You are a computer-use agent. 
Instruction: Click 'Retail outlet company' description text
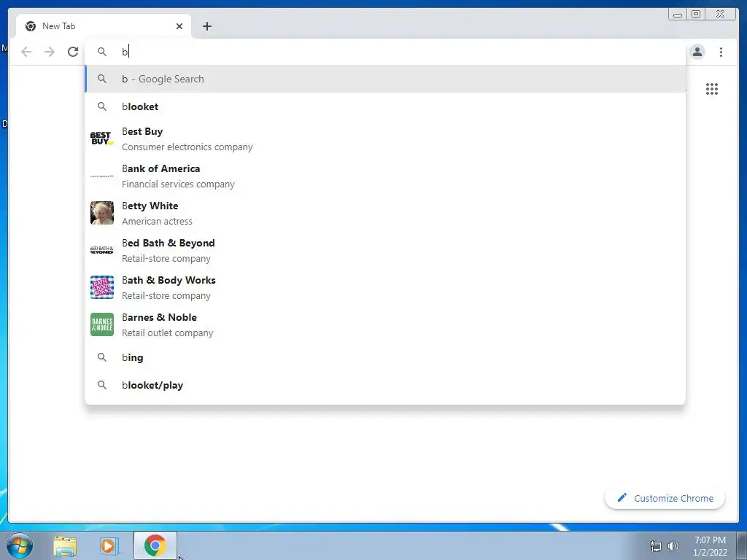pyautogui.click(x=167, y=332)
